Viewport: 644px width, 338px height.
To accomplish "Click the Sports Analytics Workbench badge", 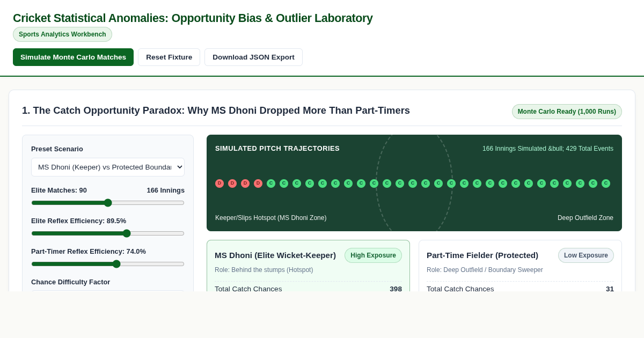I will pos(62,34).
